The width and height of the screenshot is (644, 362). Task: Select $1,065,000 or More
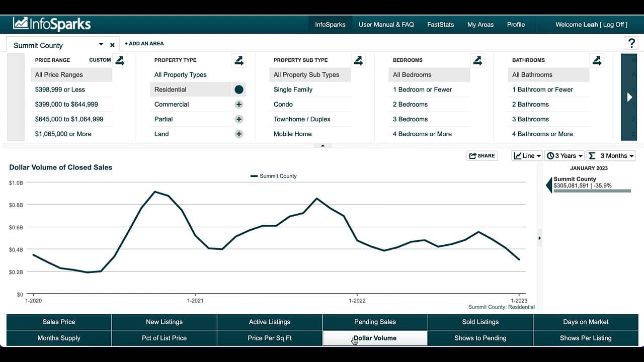[71, 134]
